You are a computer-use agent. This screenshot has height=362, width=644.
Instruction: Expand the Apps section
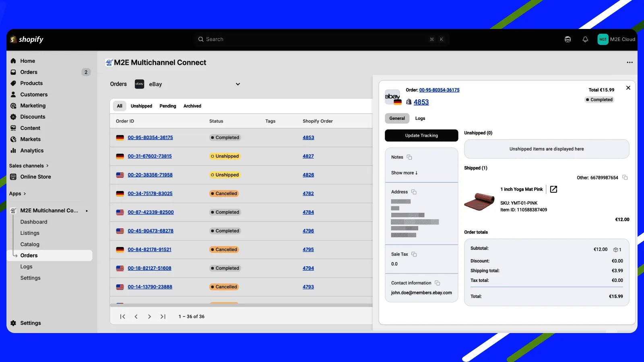[18, 193]
